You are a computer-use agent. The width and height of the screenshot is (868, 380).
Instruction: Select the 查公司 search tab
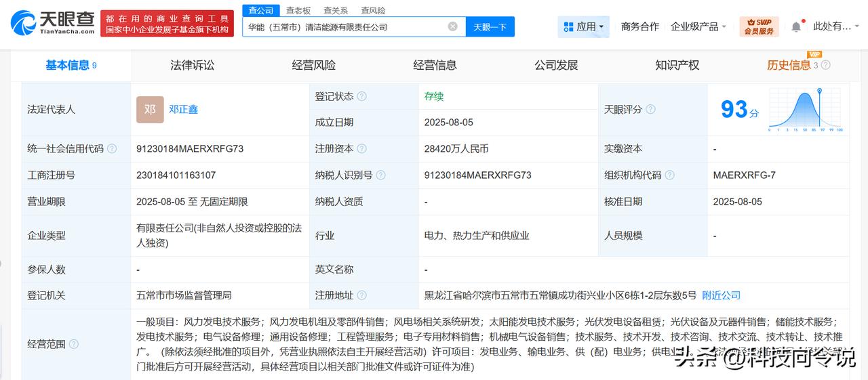(x=261, y=10)
